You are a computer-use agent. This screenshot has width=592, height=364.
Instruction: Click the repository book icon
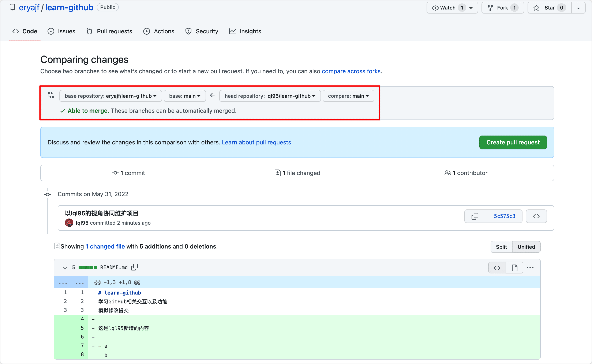(x=12, y=7)
